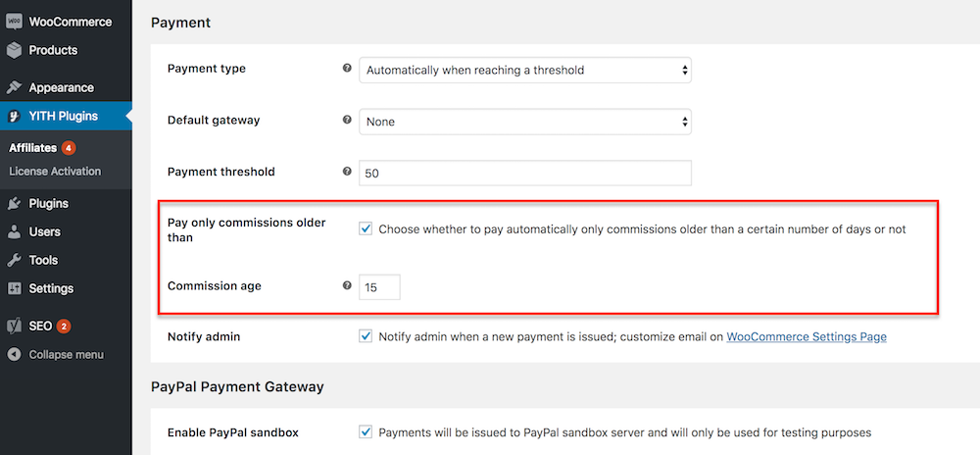Toggle the Notify admin checkbox
The image size is (980, 455).
[x=366, y=336]
